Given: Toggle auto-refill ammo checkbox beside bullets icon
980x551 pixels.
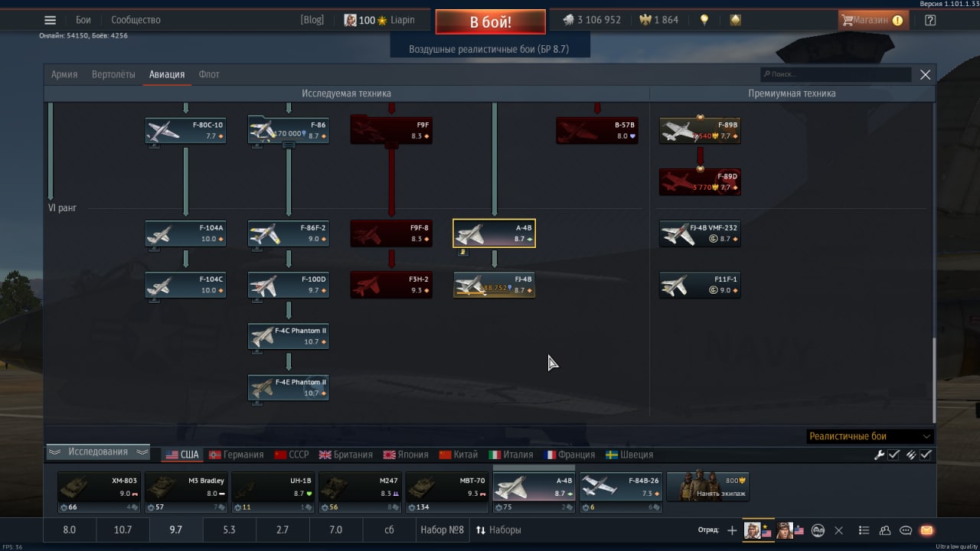Looking at the screenshot, I should tap(926, 455).
